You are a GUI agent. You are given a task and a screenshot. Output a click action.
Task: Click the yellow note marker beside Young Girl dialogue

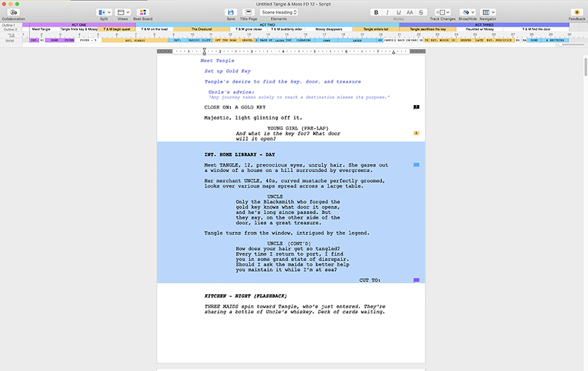416,132
